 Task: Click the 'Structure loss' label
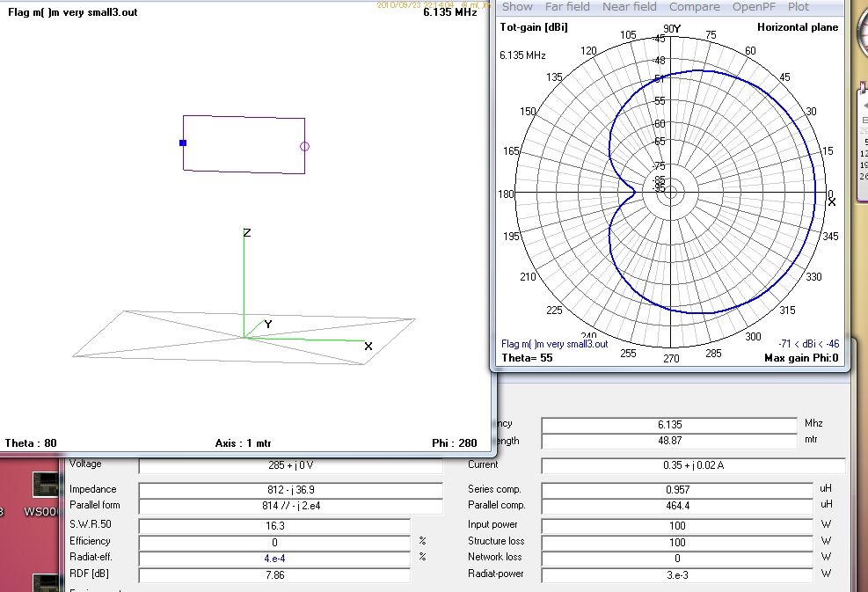[x=496, y=541]
